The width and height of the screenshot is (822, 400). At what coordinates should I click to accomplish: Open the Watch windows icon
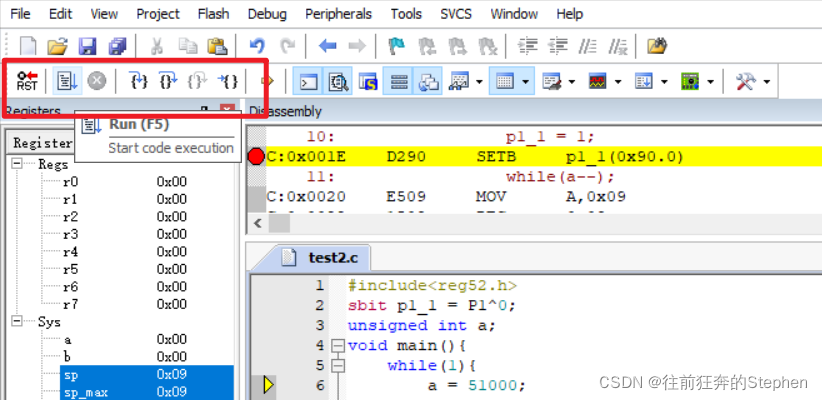point(459,81)
